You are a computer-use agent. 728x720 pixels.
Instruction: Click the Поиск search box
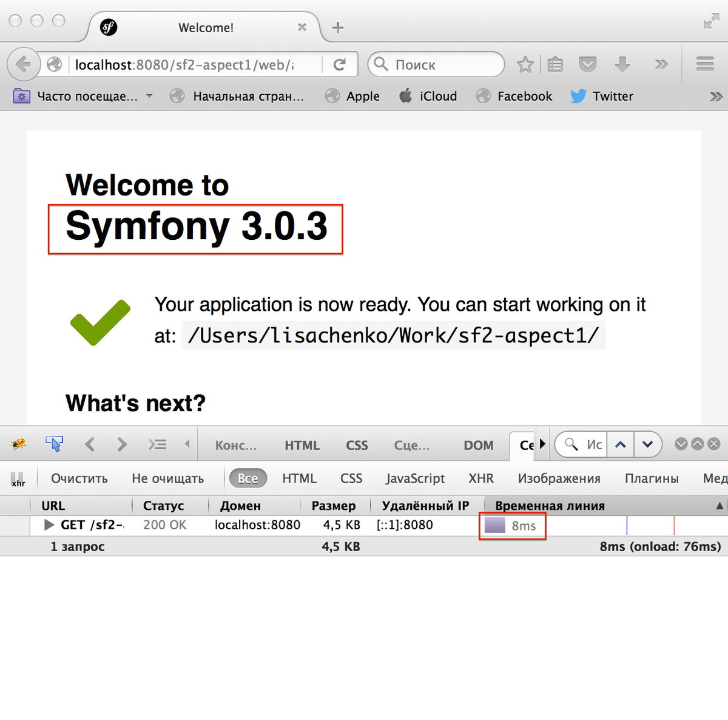pos(436,64)
